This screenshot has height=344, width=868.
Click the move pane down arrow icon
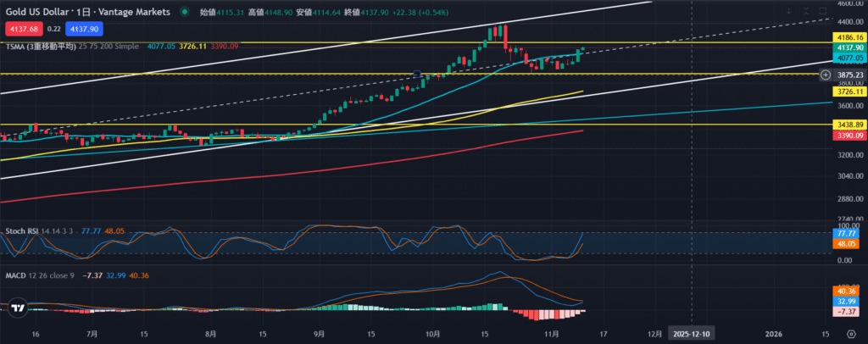787,12
